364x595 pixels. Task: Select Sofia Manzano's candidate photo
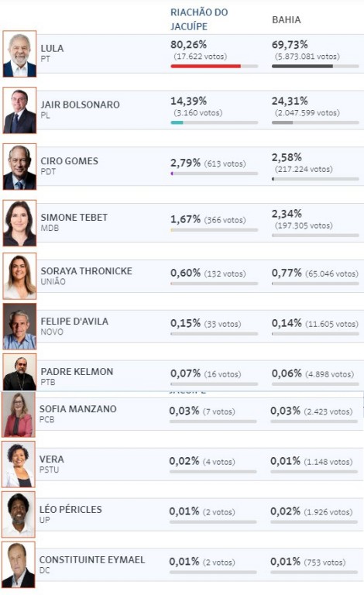[19, 414]
